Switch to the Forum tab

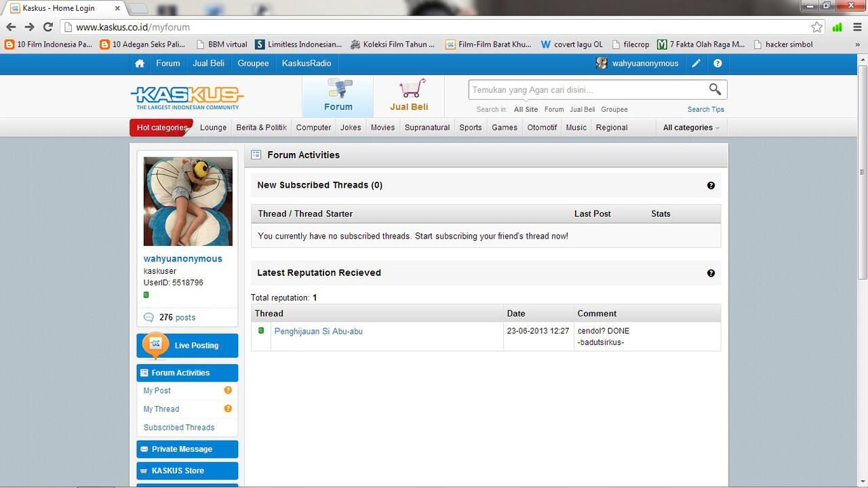click(x=338, y=96)
